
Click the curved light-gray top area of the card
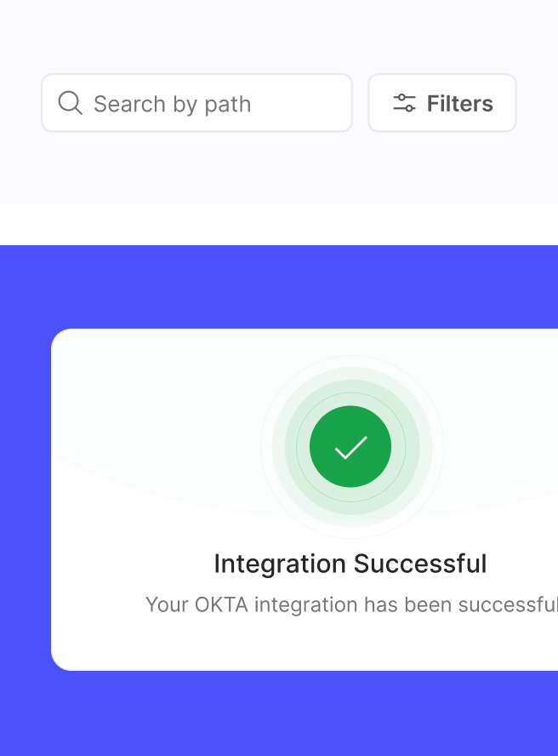[153, 400]
